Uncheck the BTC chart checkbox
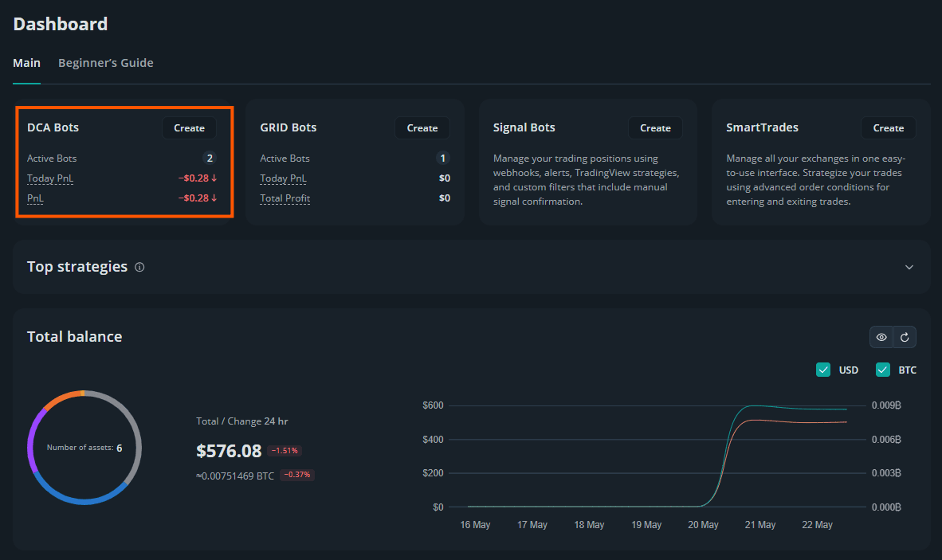Image resolution: width=942 pixels, height=560 pixels. (x=882, y=370)
